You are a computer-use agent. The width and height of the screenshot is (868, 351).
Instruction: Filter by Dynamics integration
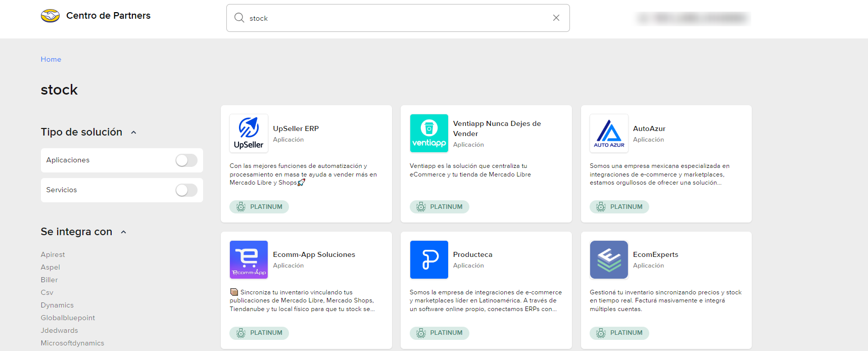click(57, 305)
